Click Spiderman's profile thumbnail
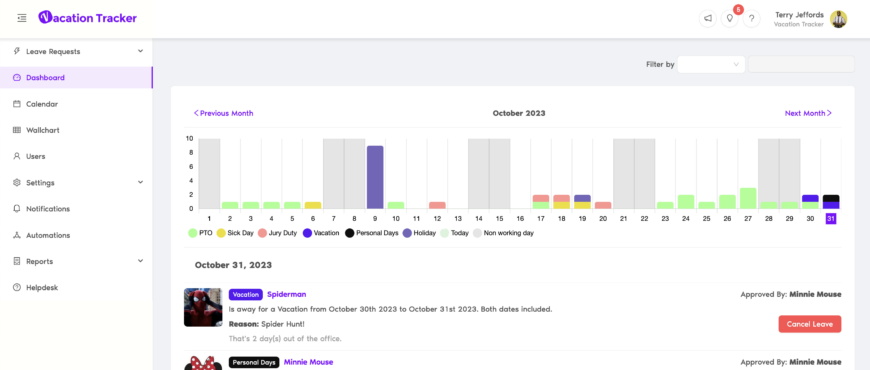 [x=203, y=307]
